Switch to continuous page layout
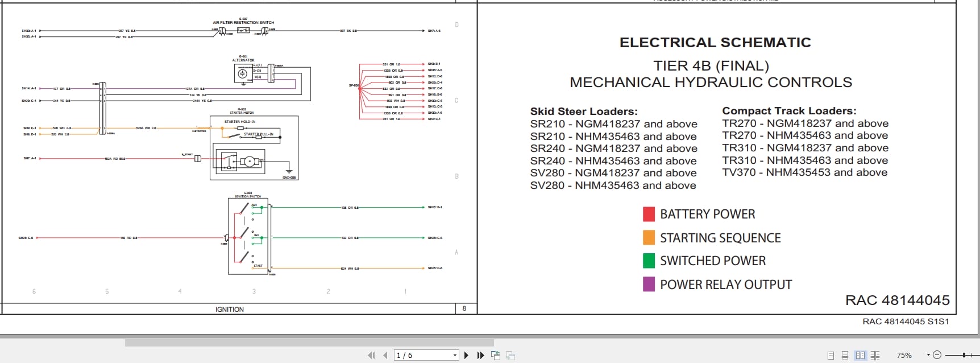 click(x=845, y=355)
